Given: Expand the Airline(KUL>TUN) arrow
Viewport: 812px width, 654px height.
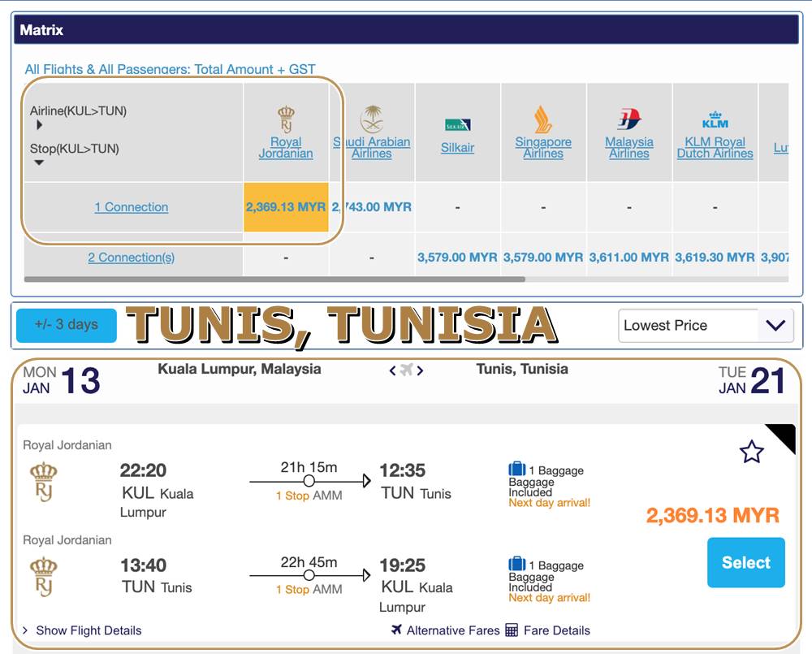Looking at the screenshot, I should tap(39, 125).
